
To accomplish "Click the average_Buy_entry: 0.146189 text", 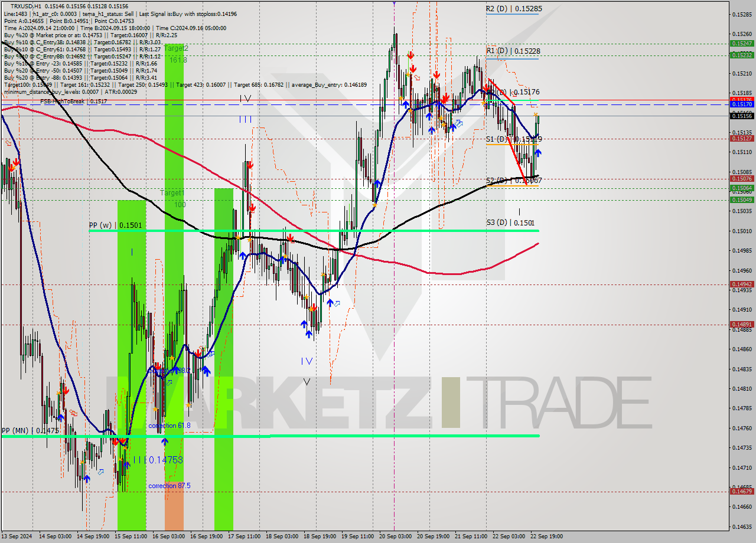I will pyautogui.click(x=329, y=85).
